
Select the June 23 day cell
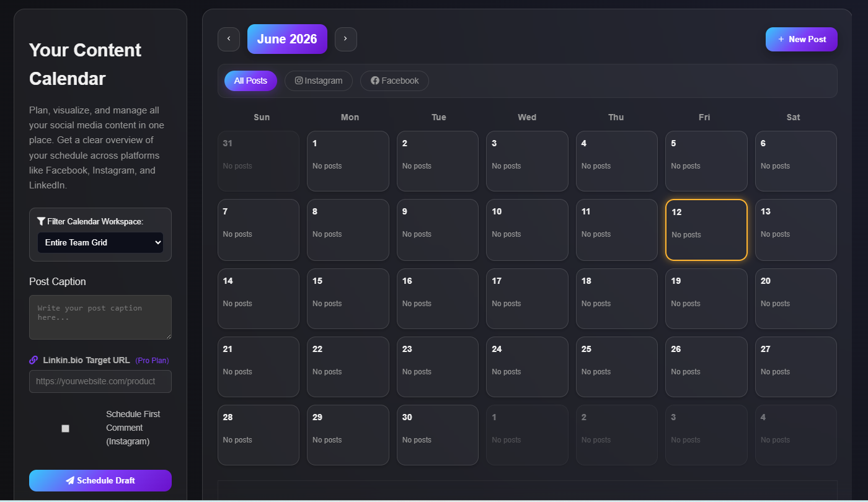pyautogui.click(x=438, y=367)
